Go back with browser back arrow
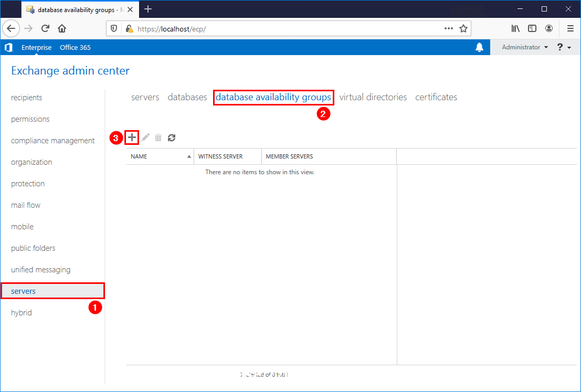 click(11, 28)
